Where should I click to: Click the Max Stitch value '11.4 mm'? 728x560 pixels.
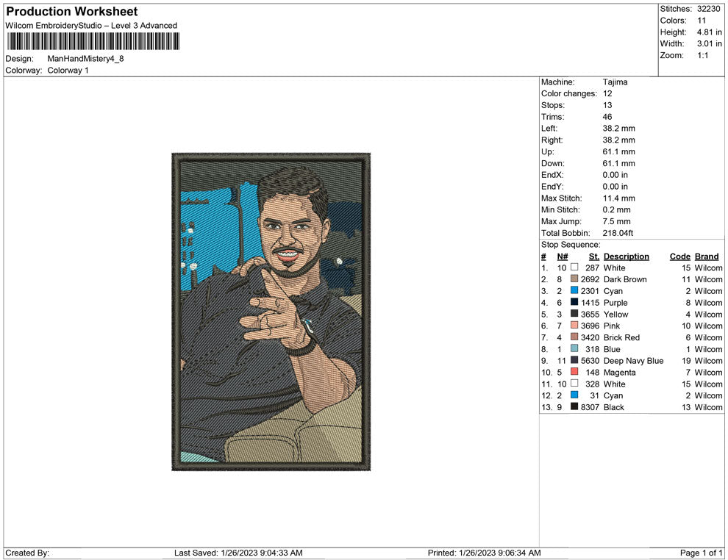pos(619,198)
